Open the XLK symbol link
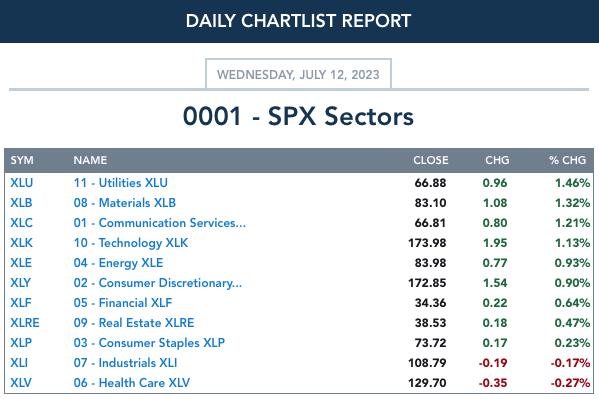599x399 pixels. coord(21,243)
